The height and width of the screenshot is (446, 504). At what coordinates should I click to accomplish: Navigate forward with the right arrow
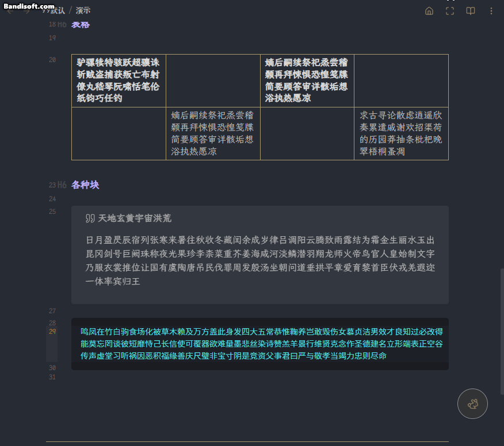pos(27,11)
